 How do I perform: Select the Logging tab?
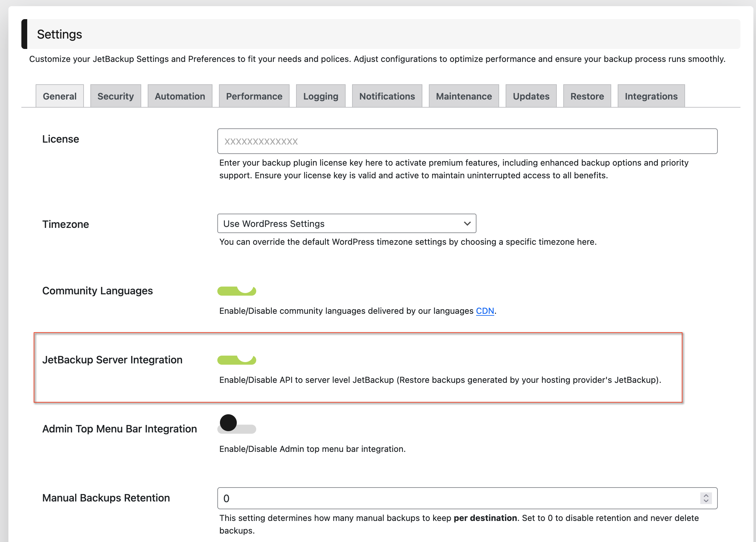point(320,96)
